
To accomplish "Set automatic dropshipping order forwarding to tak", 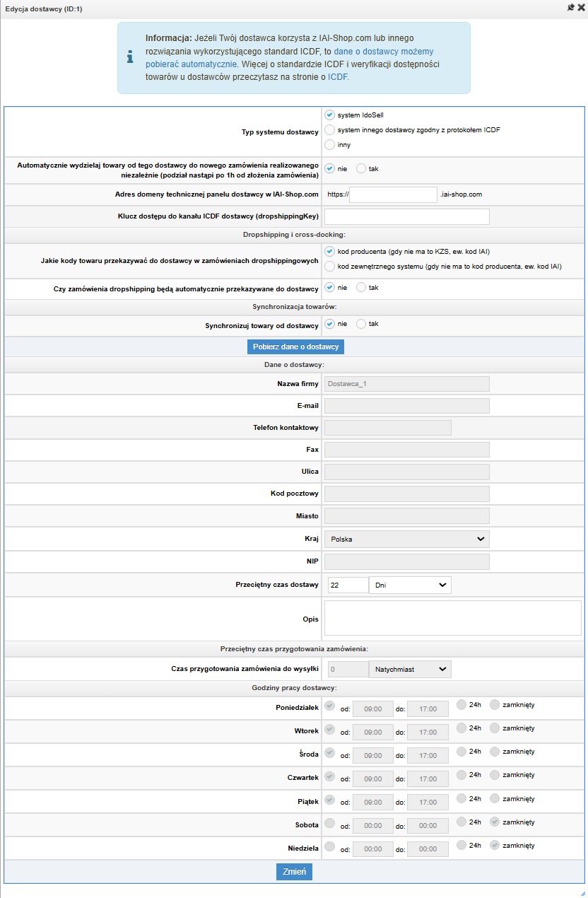I will click(x=361, y=288).
